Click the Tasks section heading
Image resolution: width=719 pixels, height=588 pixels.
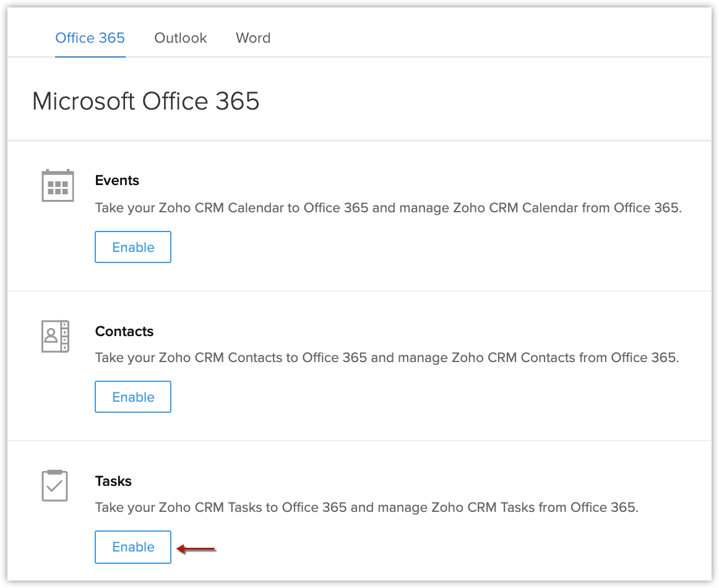(113, 481)
